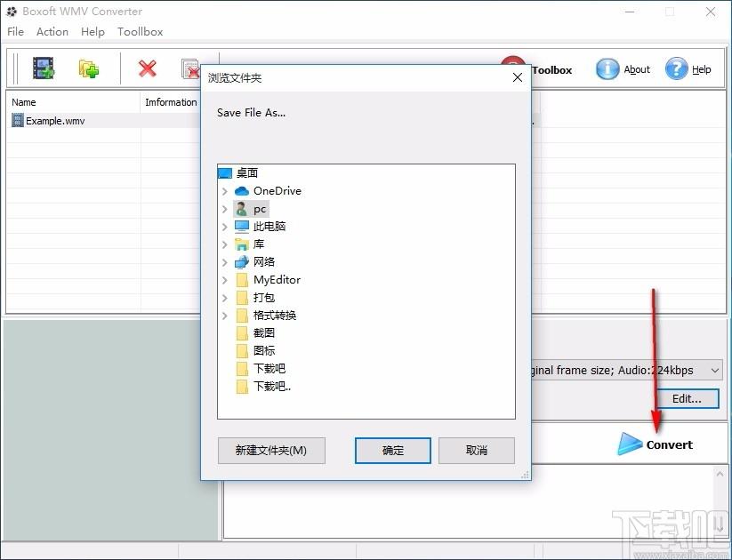Viewport: 732px width, 560px height.
Task: Click the Convert button label
Action: pos(670,444)
